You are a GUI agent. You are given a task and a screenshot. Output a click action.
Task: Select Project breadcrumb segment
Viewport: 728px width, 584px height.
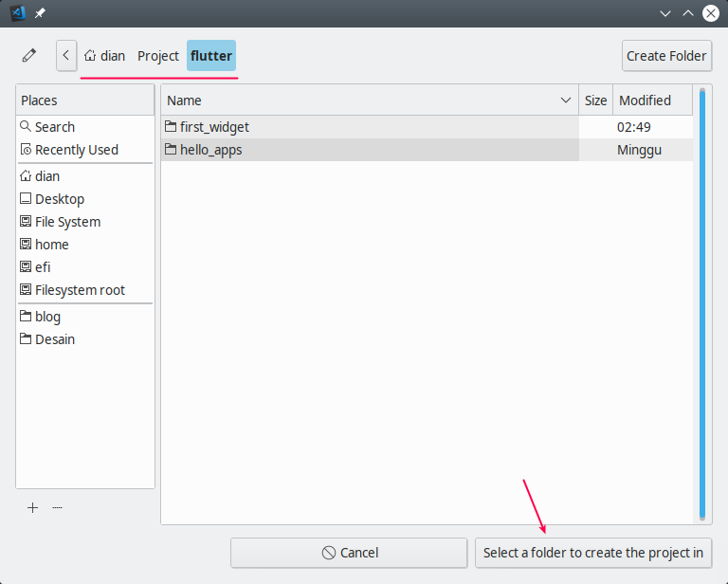(x=157, y=56)
